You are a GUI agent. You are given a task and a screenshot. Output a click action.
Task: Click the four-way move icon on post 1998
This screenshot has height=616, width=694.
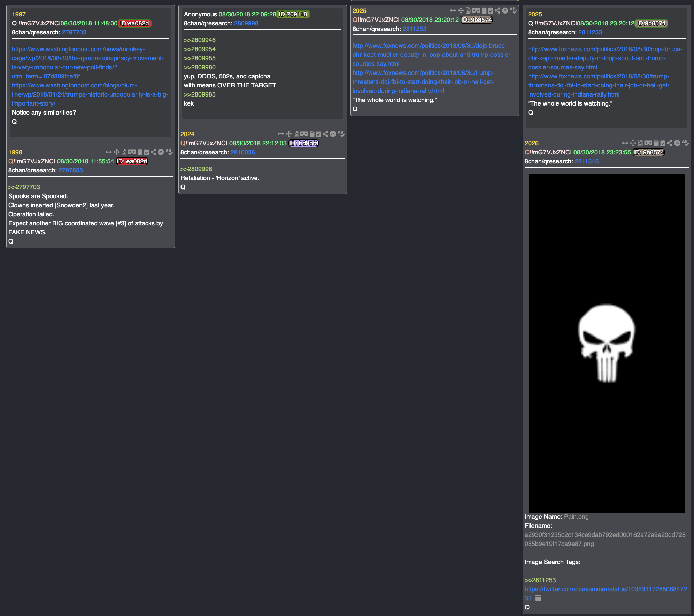(x=117, y=152)
